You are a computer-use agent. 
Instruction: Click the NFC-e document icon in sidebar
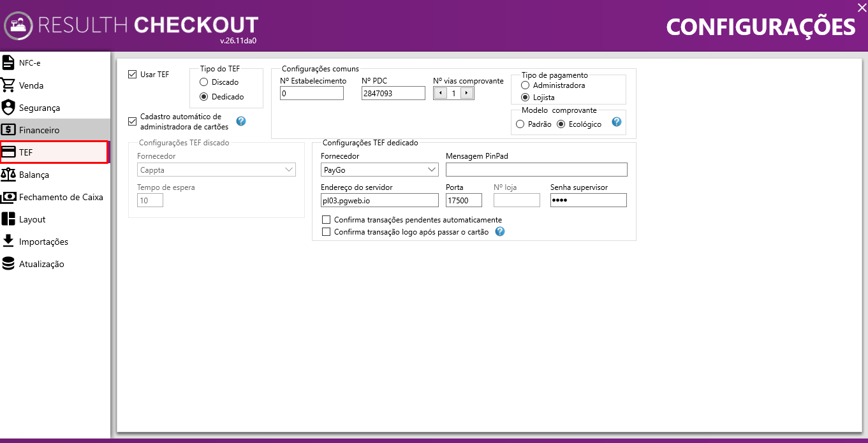coord(8,62)
